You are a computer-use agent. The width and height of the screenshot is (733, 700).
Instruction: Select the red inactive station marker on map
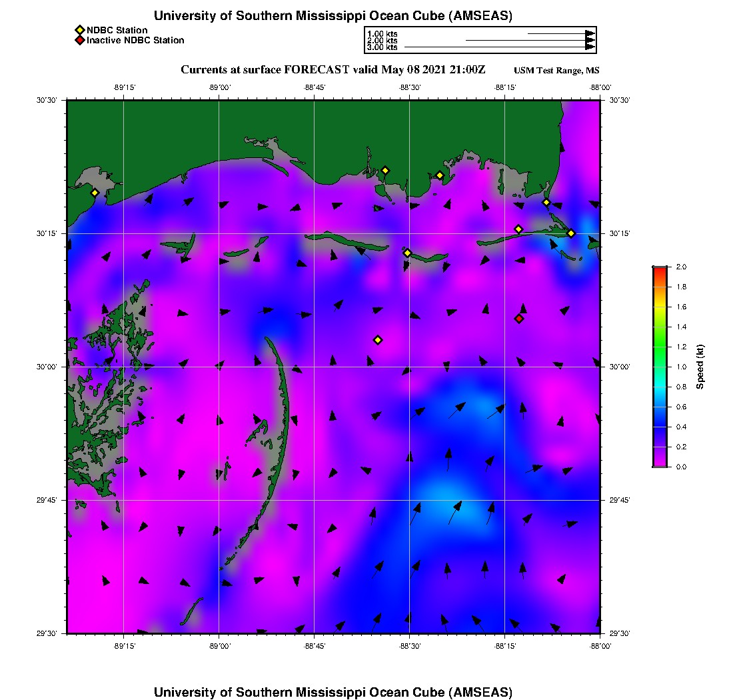click(519, 319)
